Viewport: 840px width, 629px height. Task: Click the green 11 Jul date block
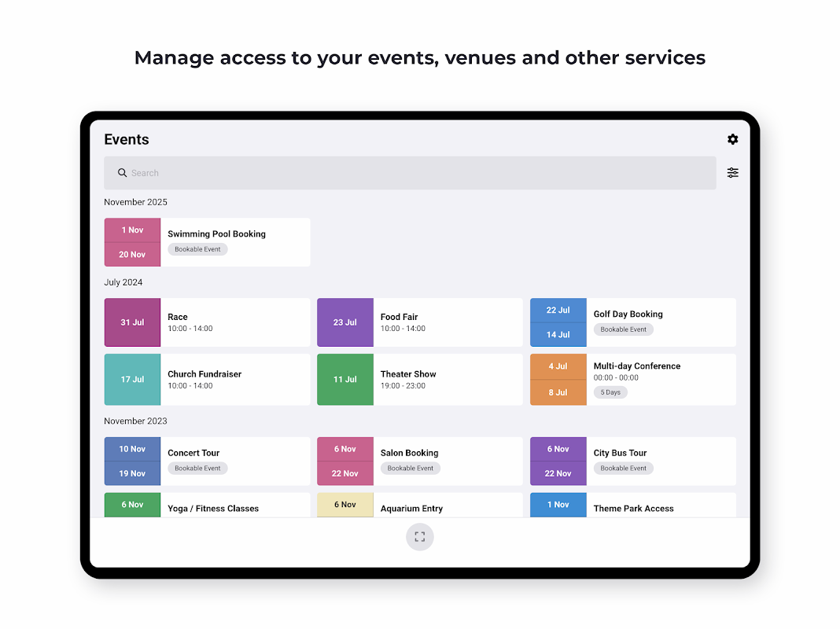coord(344,379)
